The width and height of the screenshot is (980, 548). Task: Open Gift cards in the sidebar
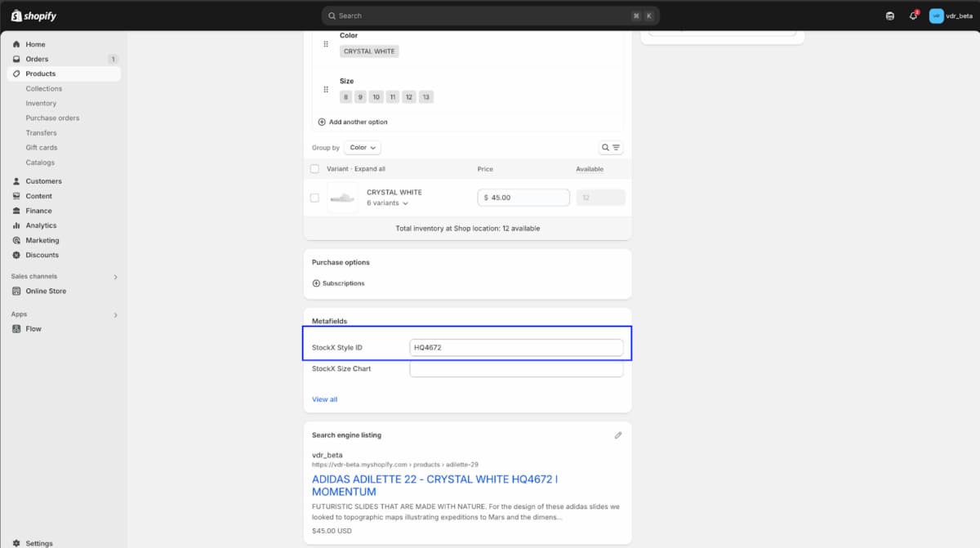[x=42, y=148]
